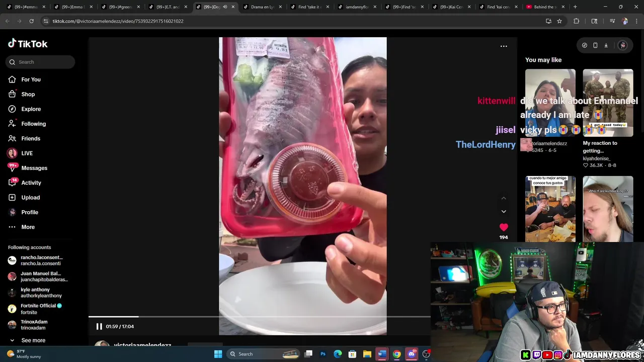Mute the active tab's audio icon

225,7
